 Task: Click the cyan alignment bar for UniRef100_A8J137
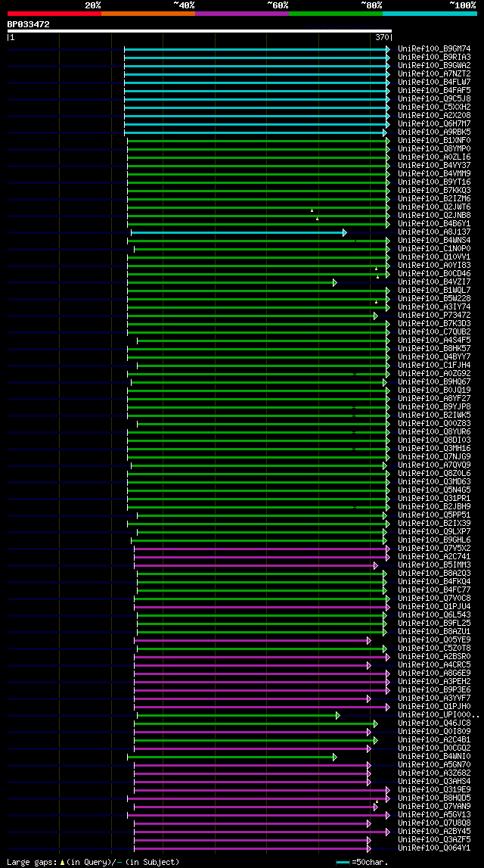click(238, 232)
